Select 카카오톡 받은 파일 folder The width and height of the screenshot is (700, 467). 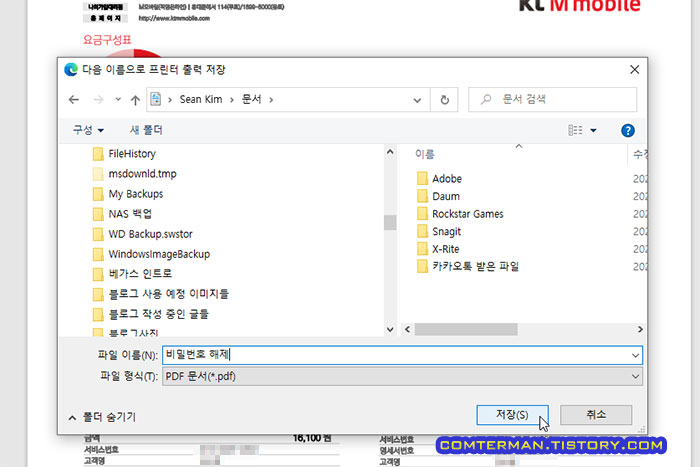coord(475,267)
